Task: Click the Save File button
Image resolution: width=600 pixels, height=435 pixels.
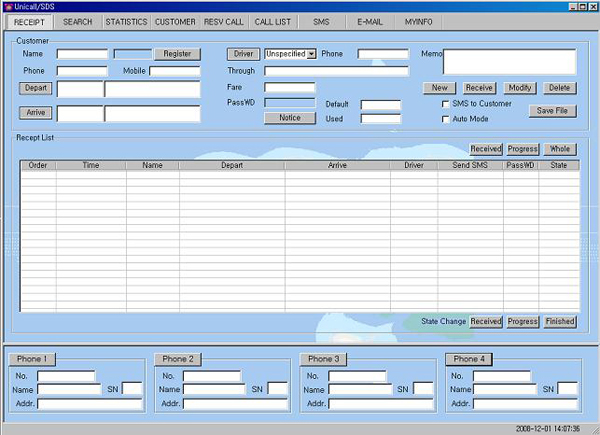Action: [x=553, y=111]
